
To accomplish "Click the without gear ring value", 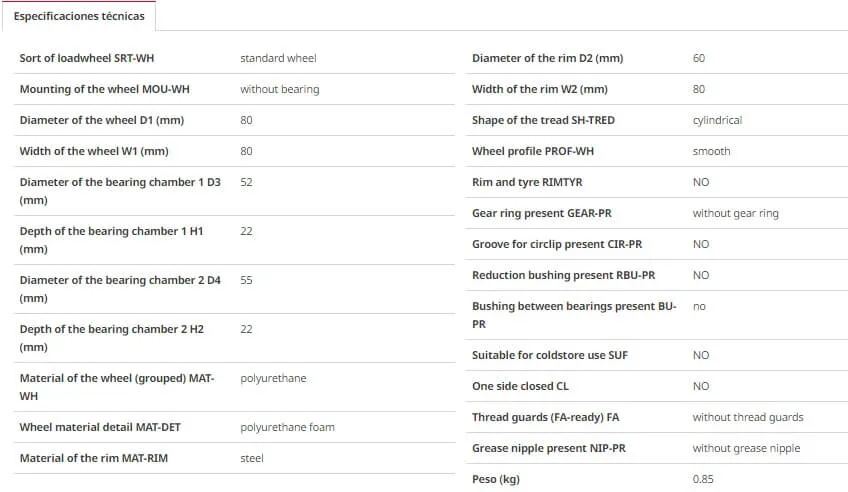I will tap(736, 213).
